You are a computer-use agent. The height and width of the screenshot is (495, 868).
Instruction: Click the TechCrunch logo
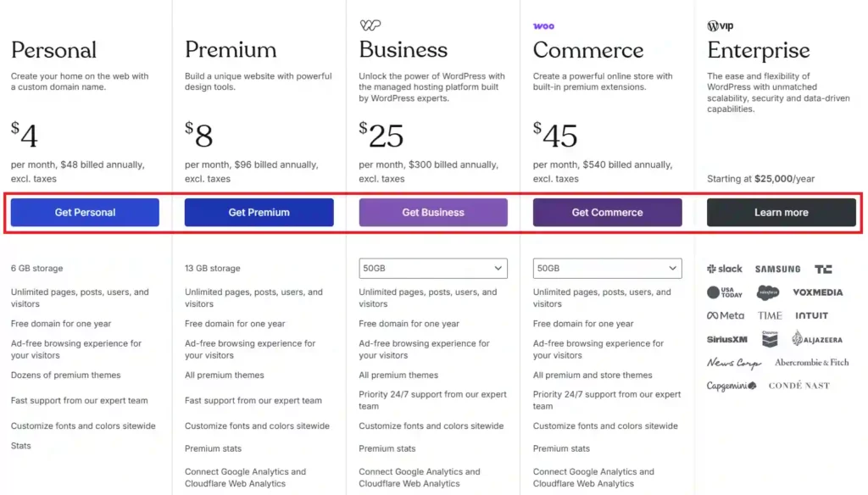coord(823,269)
